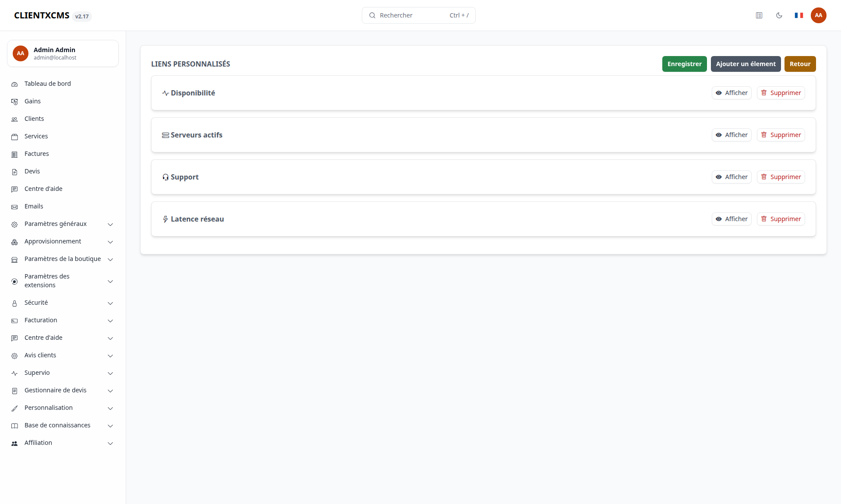
Task: Click the Devis document icon
Action: pos(14,172)
